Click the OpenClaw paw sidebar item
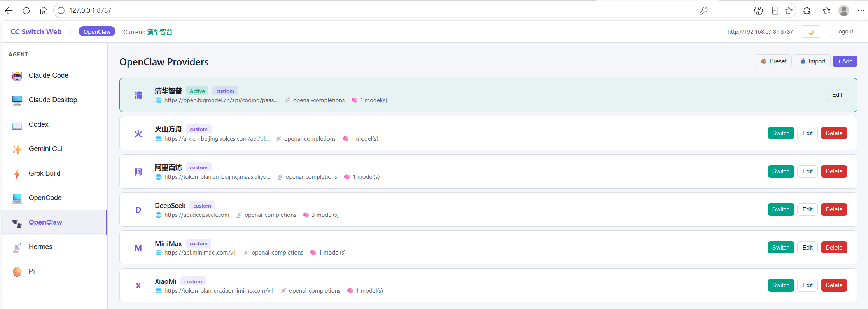This screenshot has width=868, height=309. coord(54,222)
